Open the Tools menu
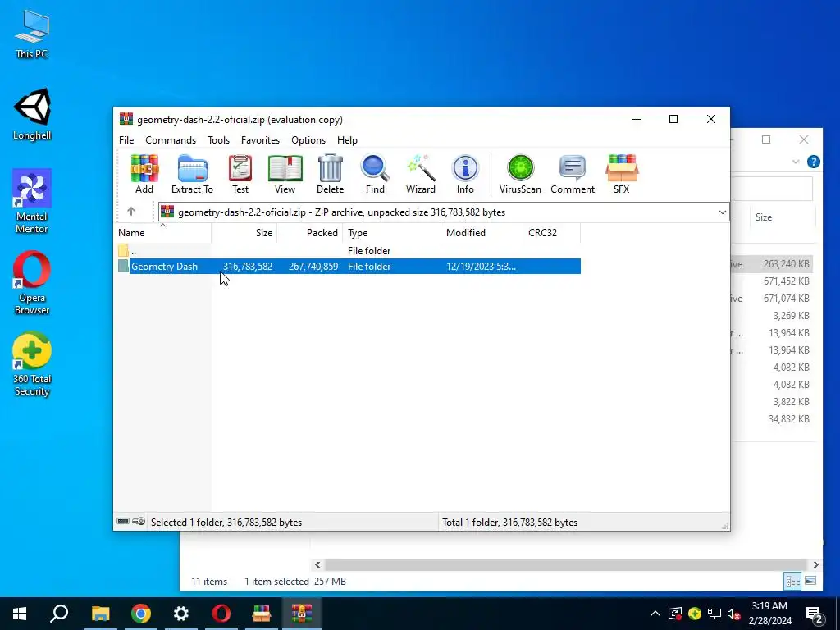The image size is (840, 630). click(218, 139)
